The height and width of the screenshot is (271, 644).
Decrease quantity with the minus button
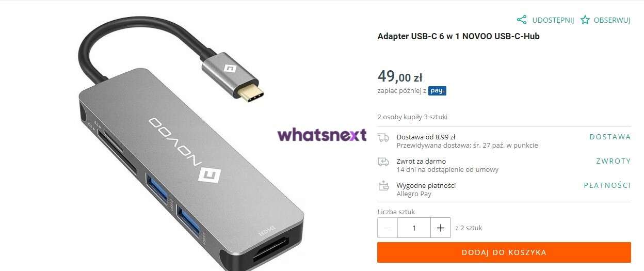(x=388, y=228)
